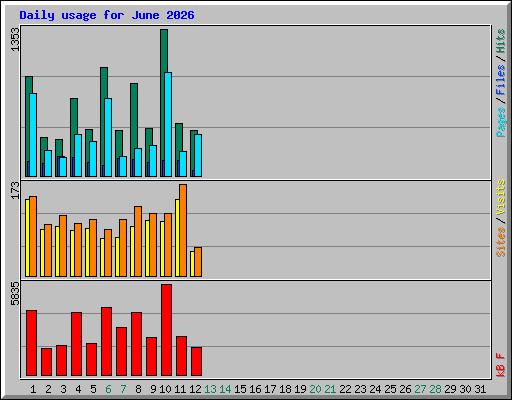Select the yellow visits bar for day 6

(102, 257)
